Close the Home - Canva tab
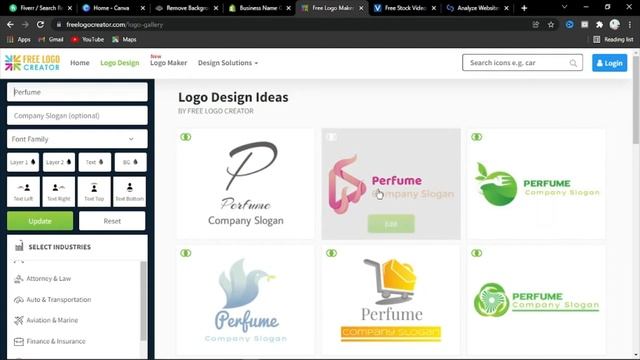Viewport: 640px width, 360px height. click(x=143, y=8)
